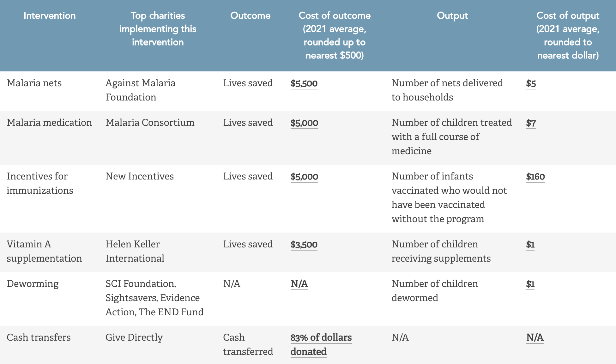Click the 'Intervention' column header
Screen dimensions: 616x364
(x=50, y=16)
